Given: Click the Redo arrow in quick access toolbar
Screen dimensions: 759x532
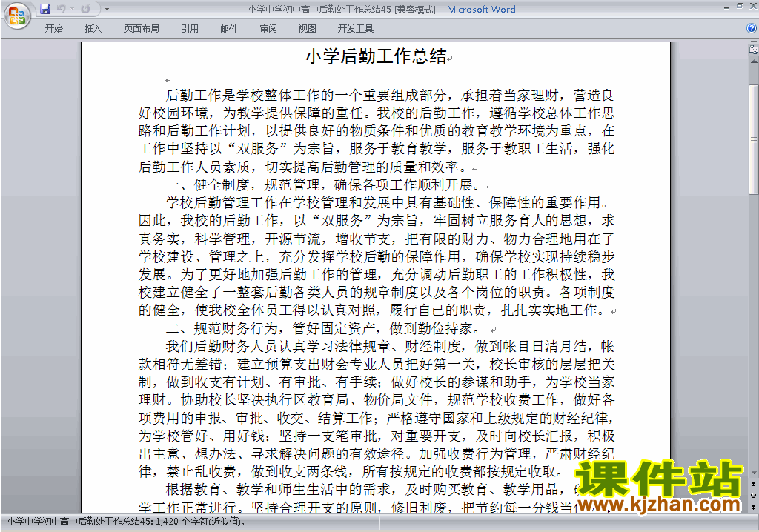Looking at the screenshot, I should point(85,9).
